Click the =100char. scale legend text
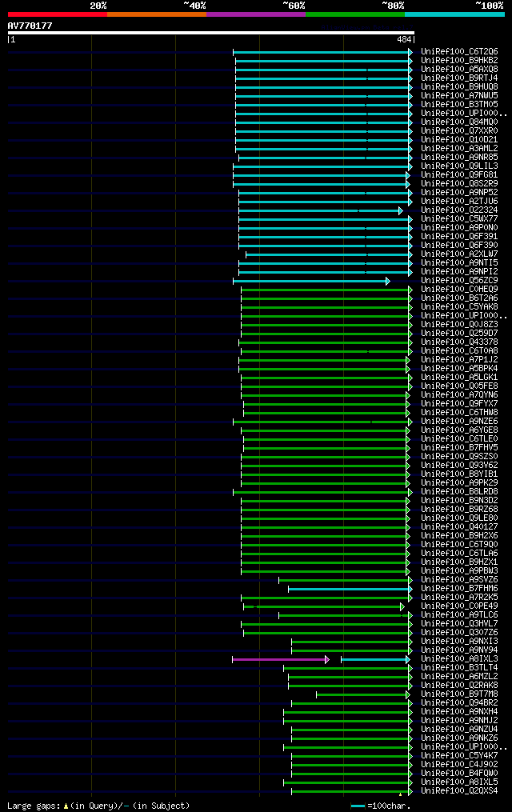 [x=389, y=806]
